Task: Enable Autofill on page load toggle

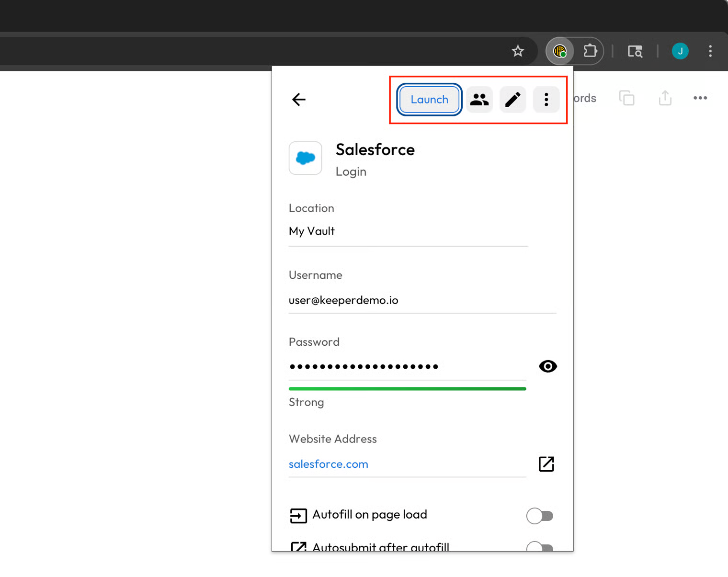Action: [x=540, y=516]
